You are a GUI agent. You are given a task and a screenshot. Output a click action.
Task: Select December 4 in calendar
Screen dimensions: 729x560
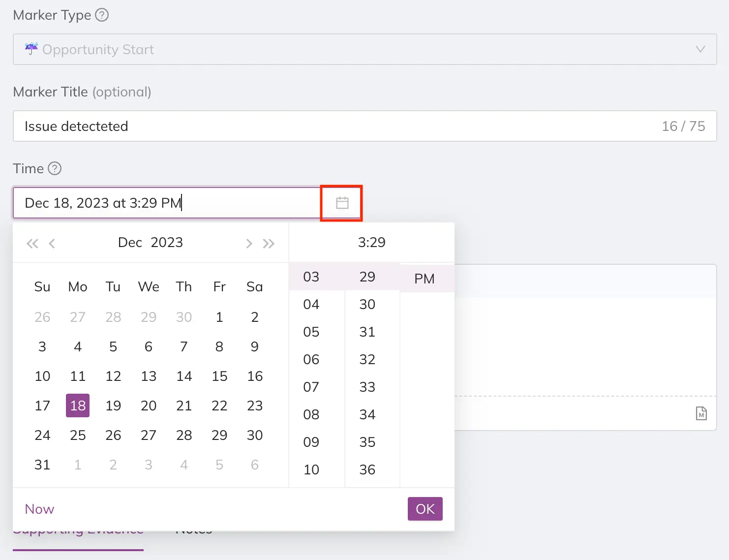tap(78, 346)
